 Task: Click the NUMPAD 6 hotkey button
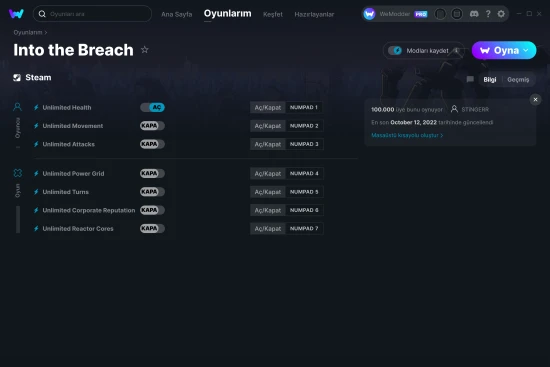(x=304, y=210)
